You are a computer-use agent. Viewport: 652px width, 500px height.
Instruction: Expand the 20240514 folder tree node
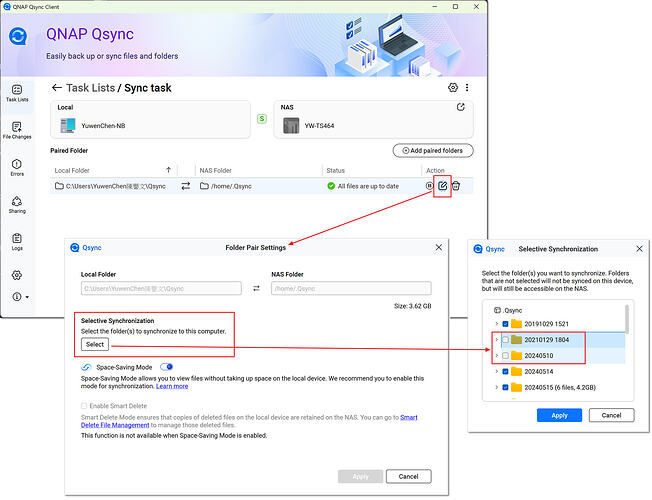tap(496, 370)
